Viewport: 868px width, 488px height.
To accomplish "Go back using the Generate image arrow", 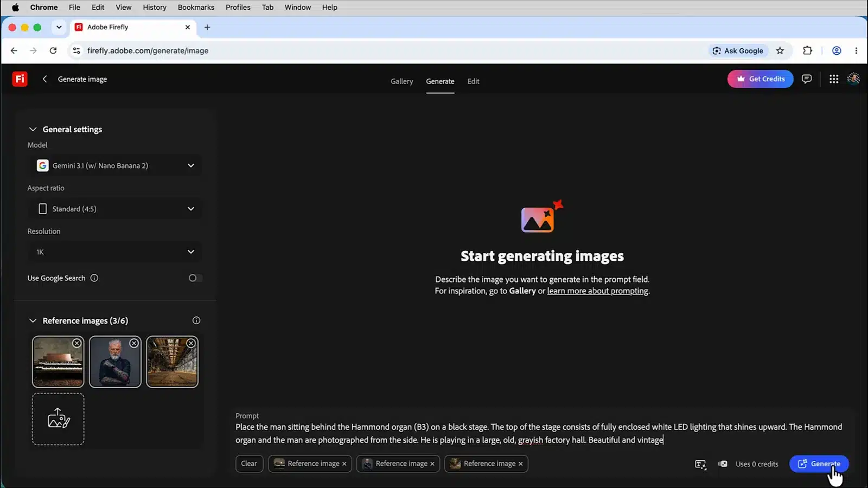I will [x=45, y=79].
